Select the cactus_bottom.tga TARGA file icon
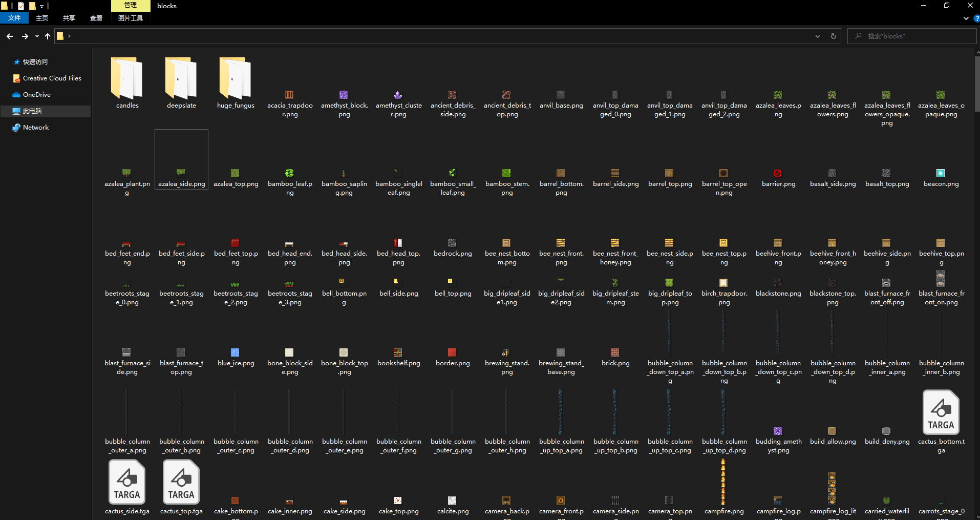 941,413
